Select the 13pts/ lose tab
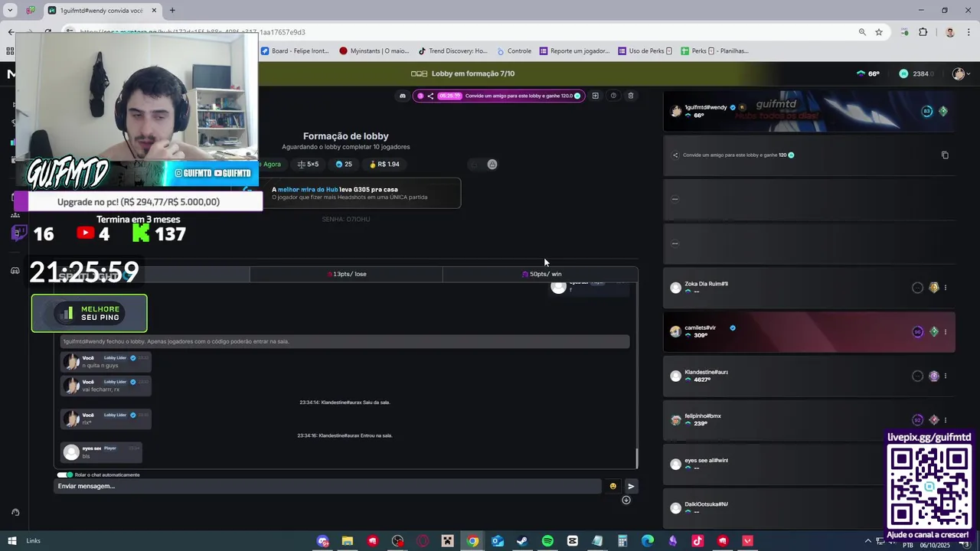The image size is (980, 551). click(x=346, y=274)
